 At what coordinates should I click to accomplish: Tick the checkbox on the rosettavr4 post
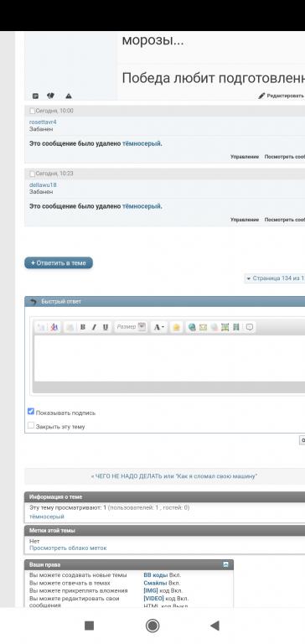click(32, 111)
